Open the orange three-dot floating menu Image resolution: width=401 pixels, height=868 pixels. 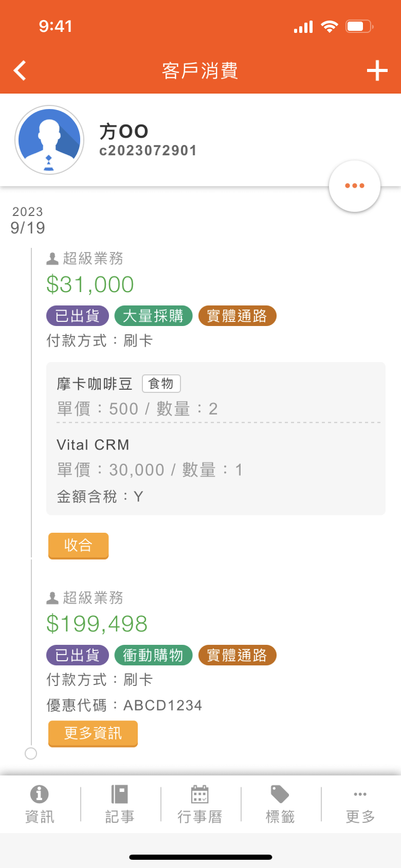[x=355, y=186]
